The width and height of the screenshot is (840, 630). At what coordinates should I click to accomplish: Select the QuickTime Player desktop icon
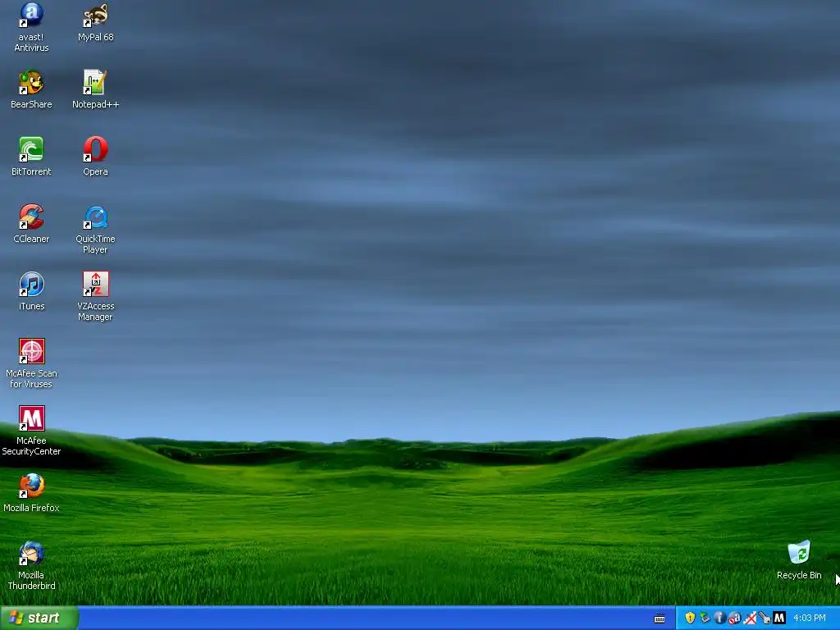95,230
